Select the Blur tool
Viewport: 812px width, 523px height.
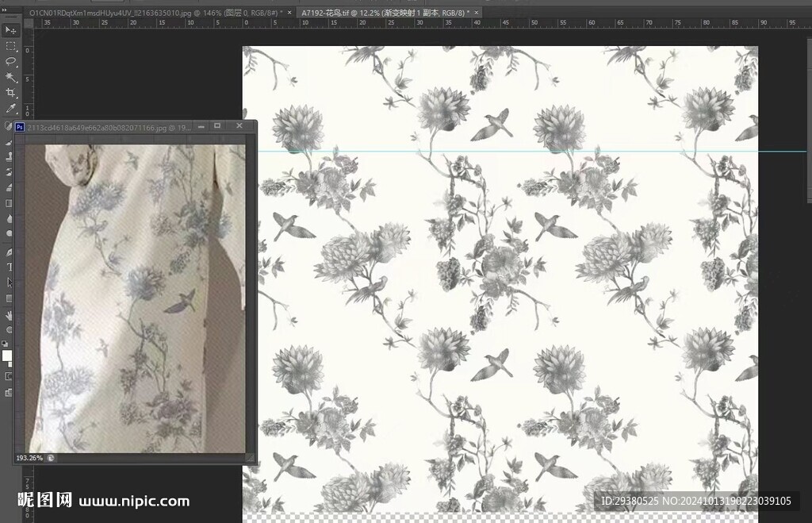coord(8,219)
